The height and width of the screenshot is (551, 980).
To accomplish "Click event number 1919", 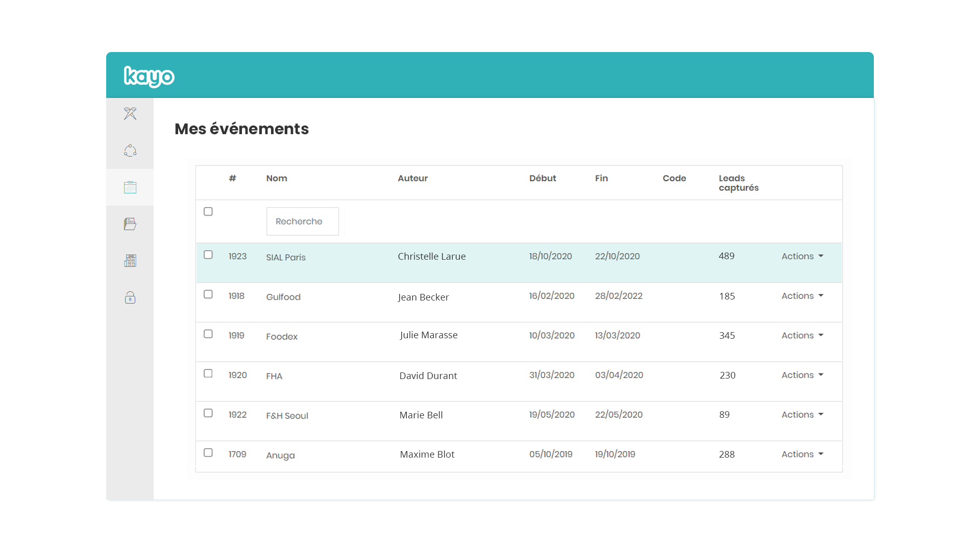I will (x=236, y=335).
